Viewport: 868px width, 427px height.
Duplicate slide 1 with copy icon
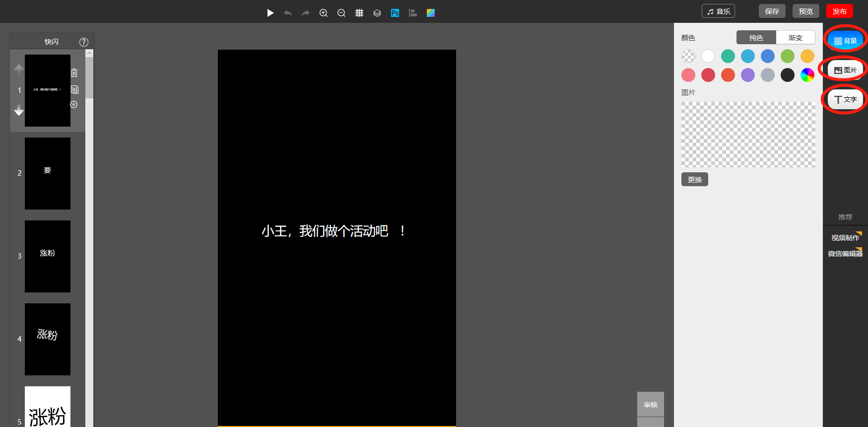[x=74, y=89]
